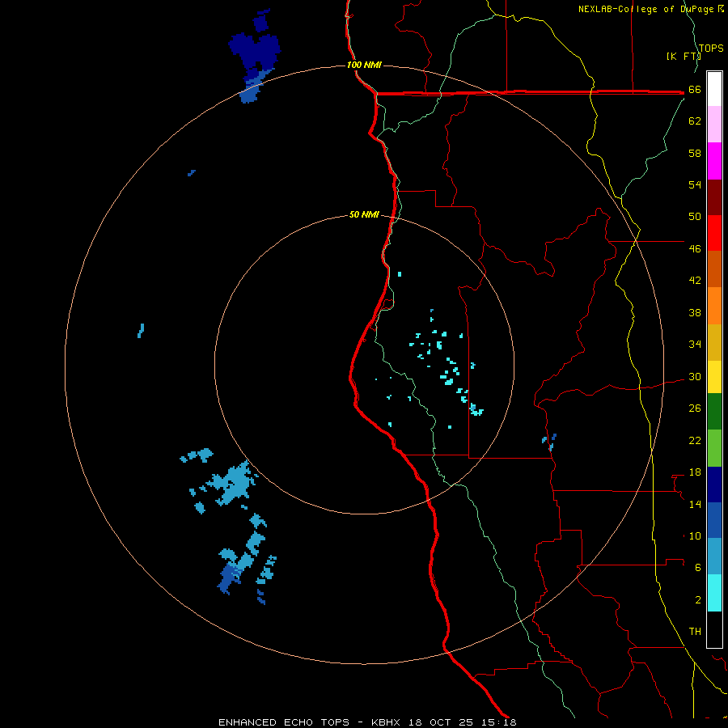Pick the cyan legend swatch

[714, 593]
